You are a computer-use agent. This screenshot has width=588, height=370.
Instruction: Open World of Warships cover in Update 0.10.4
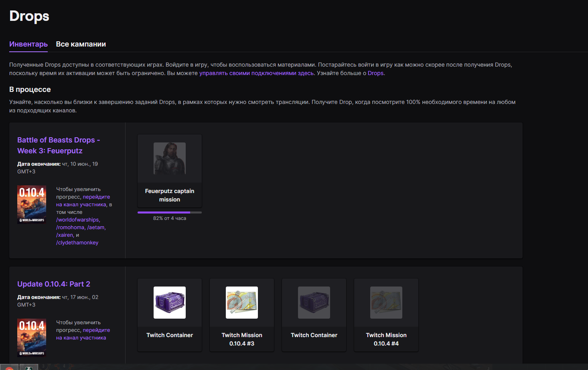click(x=32, y=337)
